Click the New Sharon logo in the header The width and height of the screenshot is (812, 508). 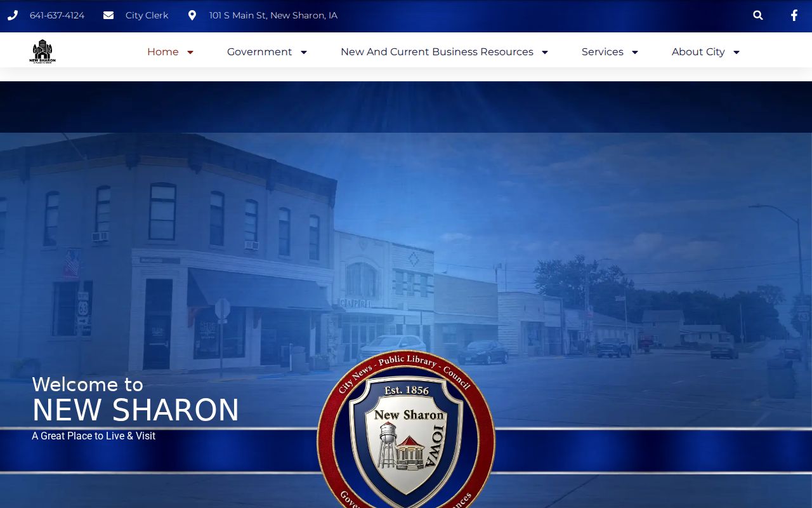(43, 51)
